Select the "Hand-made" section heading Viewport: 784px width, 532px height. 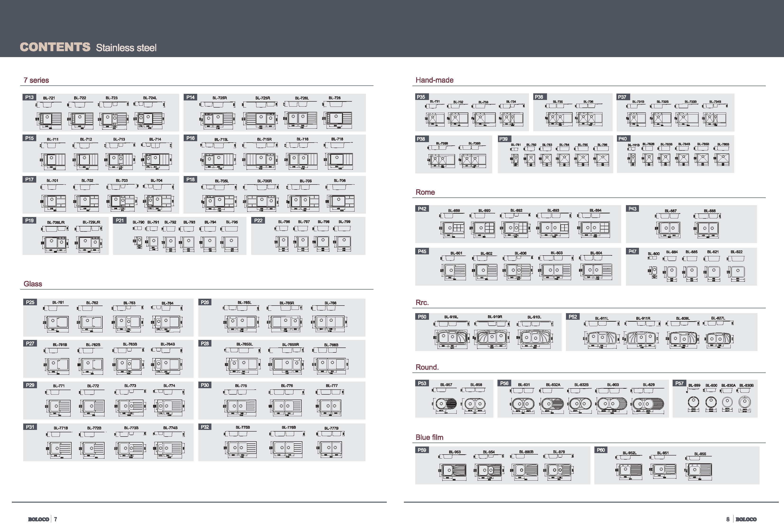434,80
